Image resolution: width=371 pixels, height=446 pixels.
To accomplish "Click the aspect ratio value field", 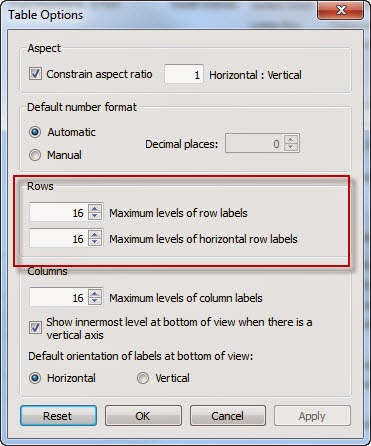I will tap(184, 74).
